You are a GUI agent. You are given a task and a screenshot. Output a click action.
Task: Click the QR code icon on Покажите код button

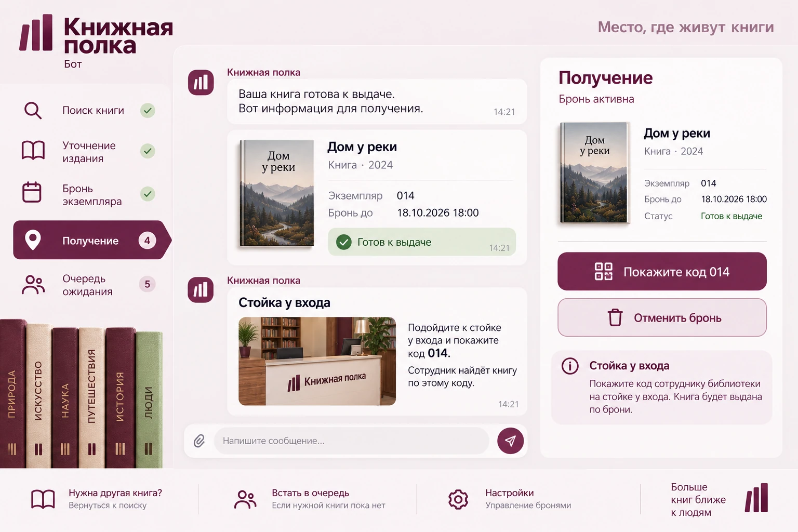(603, 272)
